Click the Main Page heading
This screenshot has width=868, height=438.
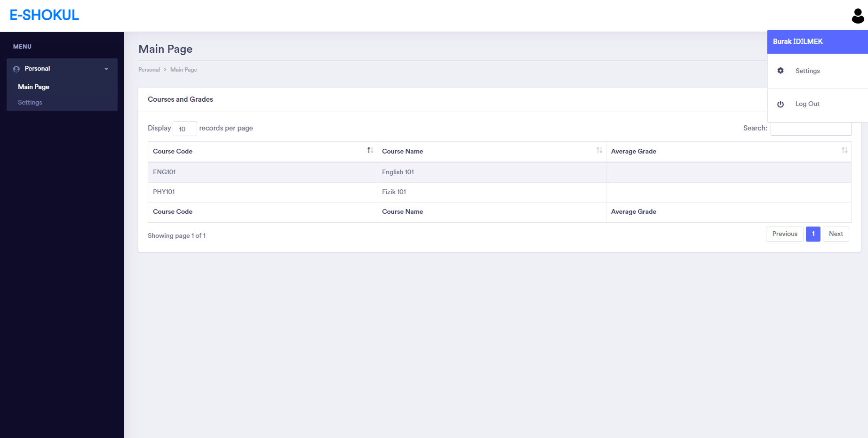point(166,49)
